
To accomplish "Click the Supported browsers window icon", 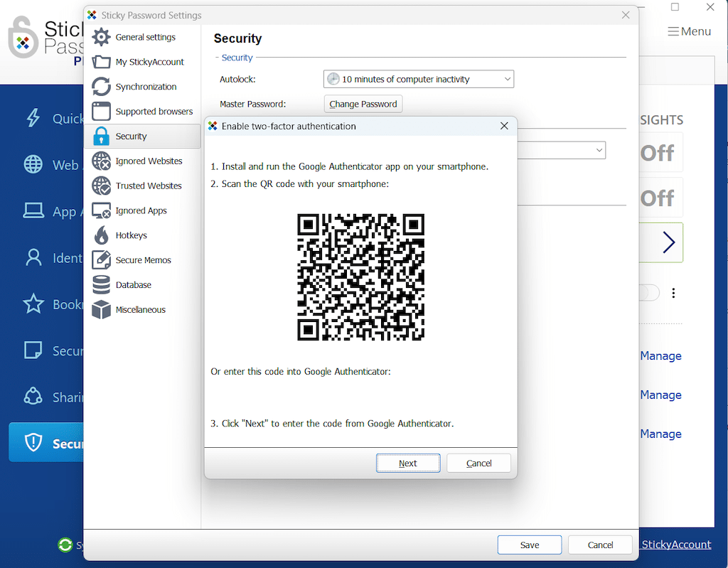I will [x=102, y=112].
